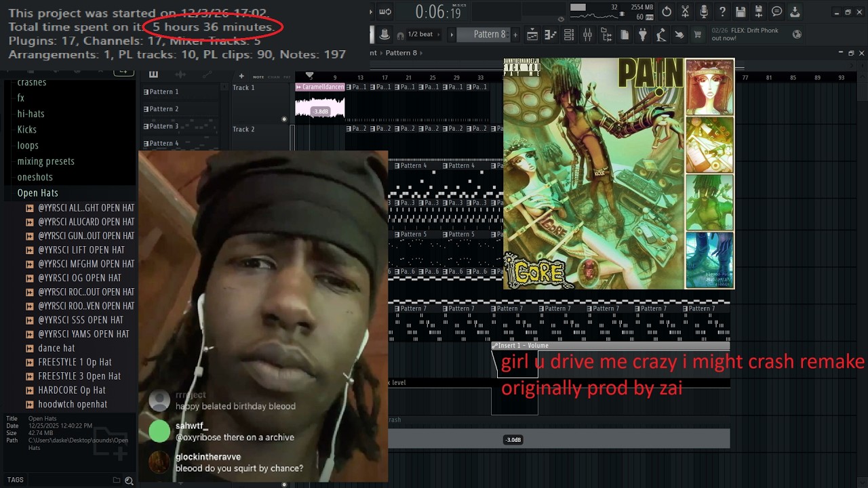The width and height of the screenshot is (868, 488).
Task: Open the tempo tapper icon
Action: click(661, 35)
